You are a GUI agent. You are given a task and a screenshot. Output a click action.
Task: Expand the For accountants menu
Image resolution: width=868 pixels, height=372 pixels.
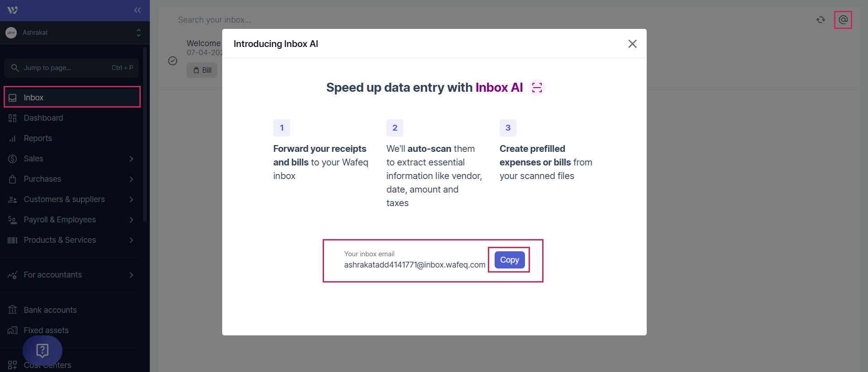[x=52, y=274]
